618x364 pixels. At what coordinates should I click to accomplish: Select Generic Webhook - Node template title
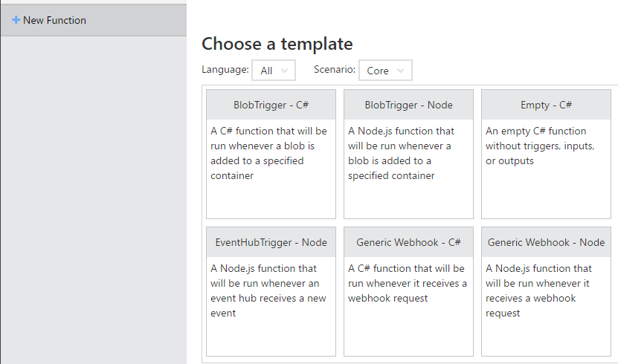546,242
